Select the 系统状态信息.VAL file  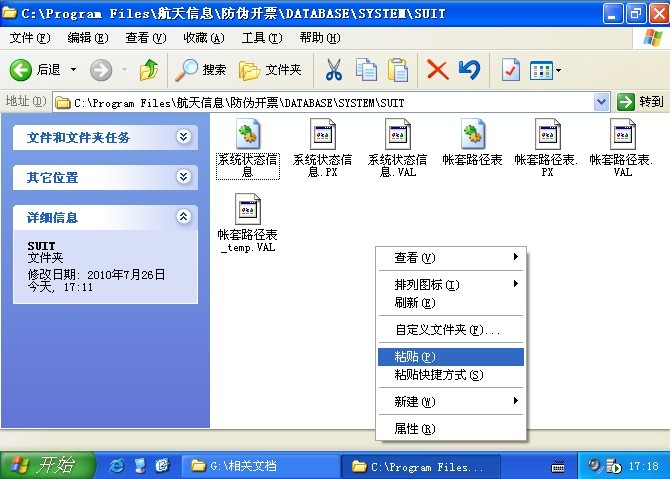397,149
